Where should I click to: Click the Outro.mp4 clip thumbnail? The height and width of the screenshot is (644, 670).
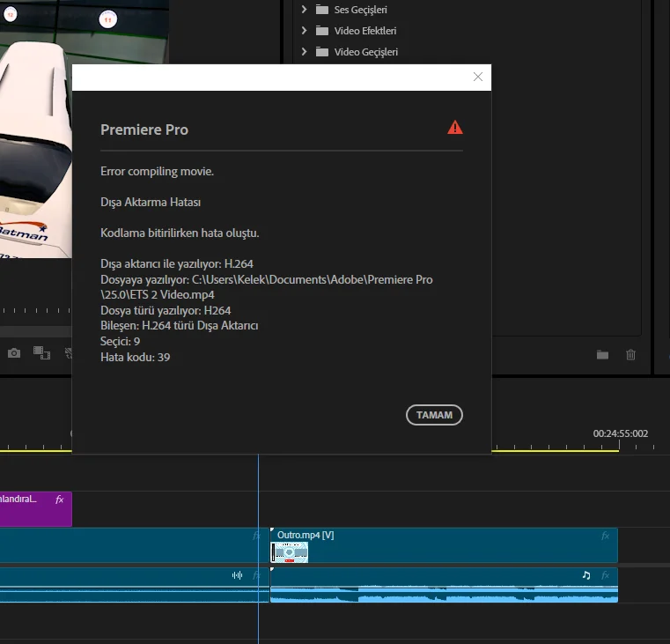coord(290,552)
